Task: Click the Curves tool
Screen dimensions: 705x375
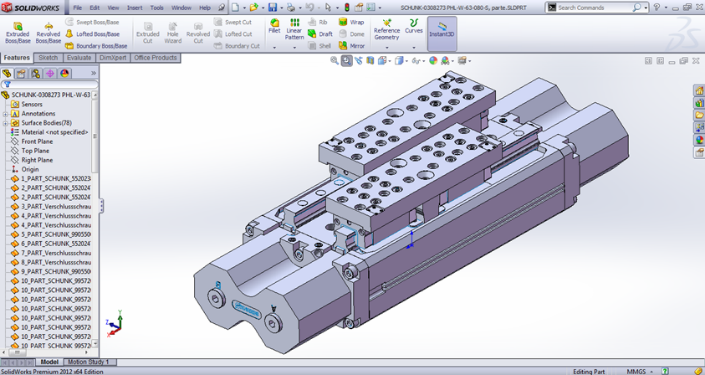Action: pyautogui.click(x=414, y=26)
